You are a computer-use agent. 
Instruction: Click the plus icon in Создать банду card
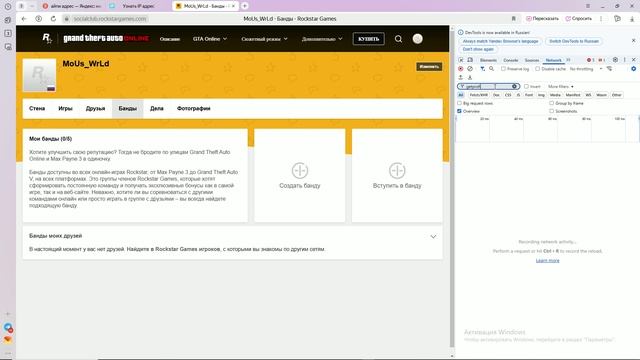pos(300,171)
